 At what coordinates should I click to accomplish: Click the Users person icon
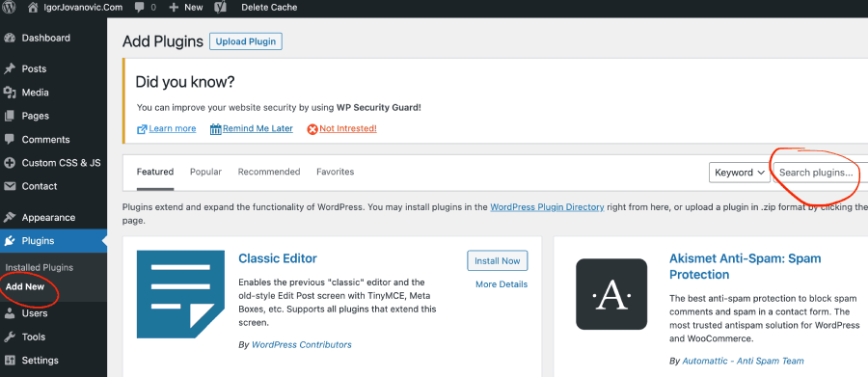point(10,313)
